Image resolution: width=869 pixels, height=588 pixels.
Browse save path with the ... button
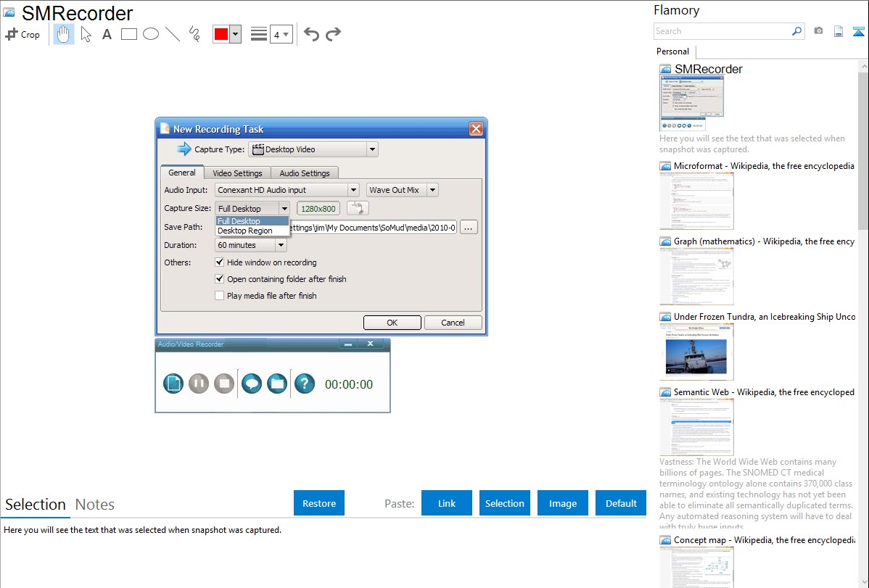pos(469,227)
